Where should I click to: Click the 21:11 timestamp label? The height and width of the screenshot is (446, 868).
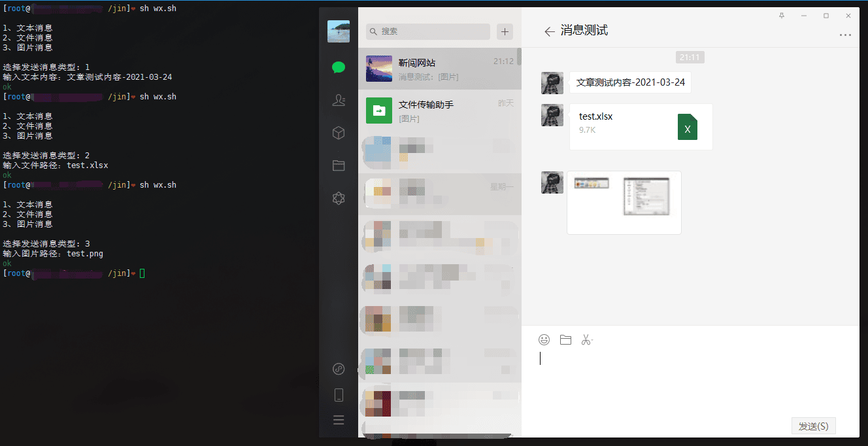pos(690,58)
